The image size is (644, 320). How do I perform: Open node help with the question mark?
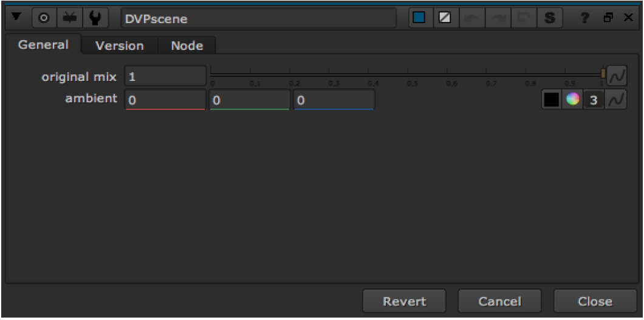(588, 19)
